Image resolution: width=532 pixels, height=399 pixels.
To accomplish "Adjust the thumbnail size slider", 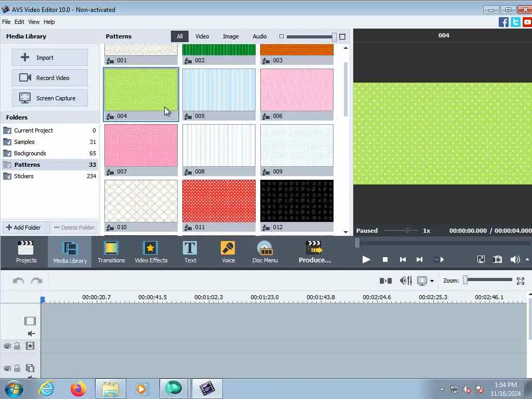I will 311,37.
